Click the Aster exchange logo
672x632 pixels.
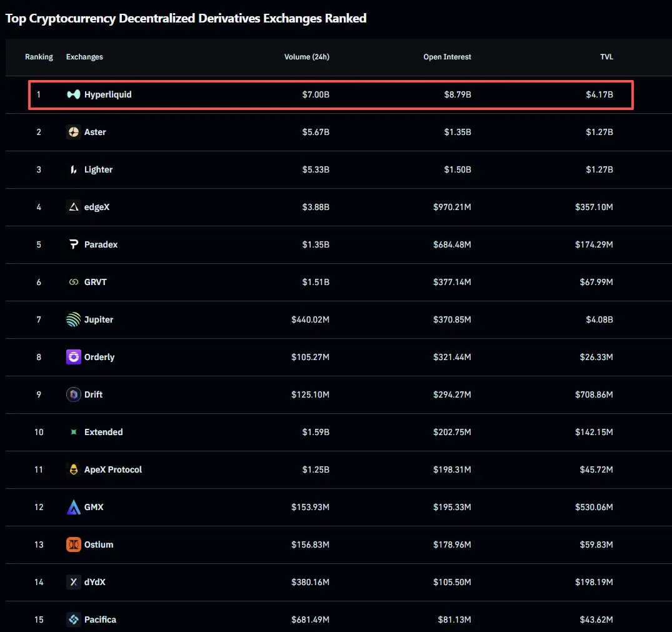pyautogui.click(x=74, y=132)
